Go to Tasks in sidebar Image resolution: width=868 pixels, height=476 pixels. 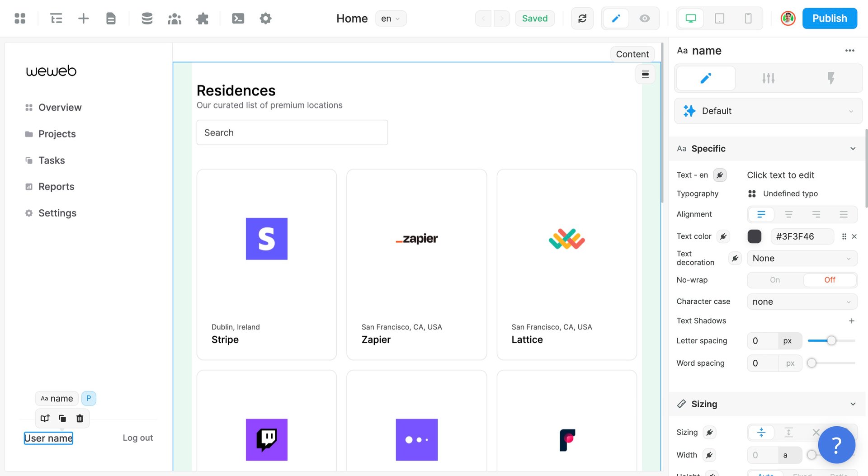[x=45, y=160]
